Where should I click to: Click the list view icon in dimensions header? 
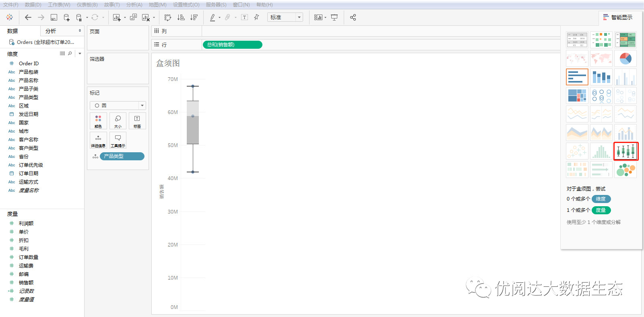point(62,54)
